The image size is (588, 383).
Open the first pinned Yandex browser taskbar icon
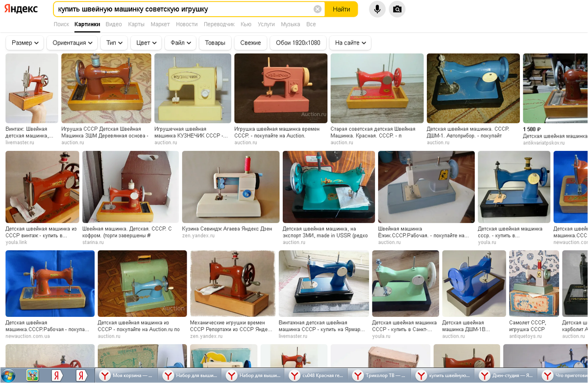tap(57, 376)
